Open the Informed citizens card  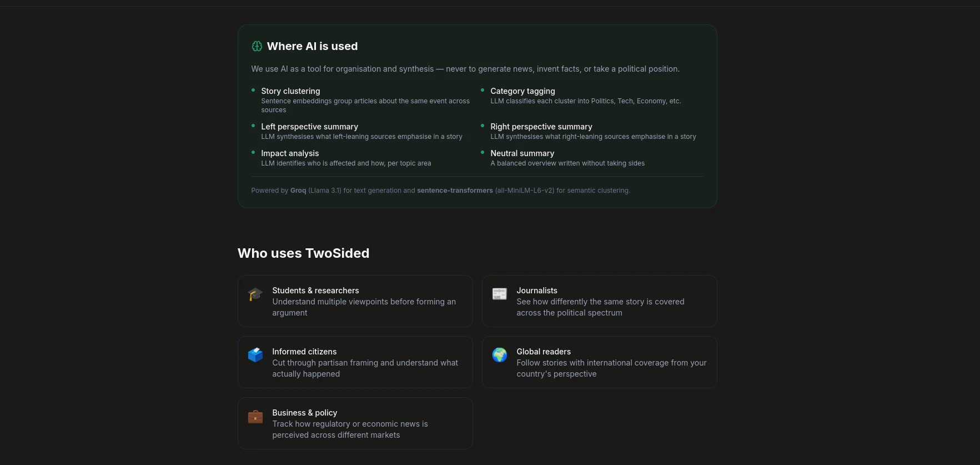point(355,362)
